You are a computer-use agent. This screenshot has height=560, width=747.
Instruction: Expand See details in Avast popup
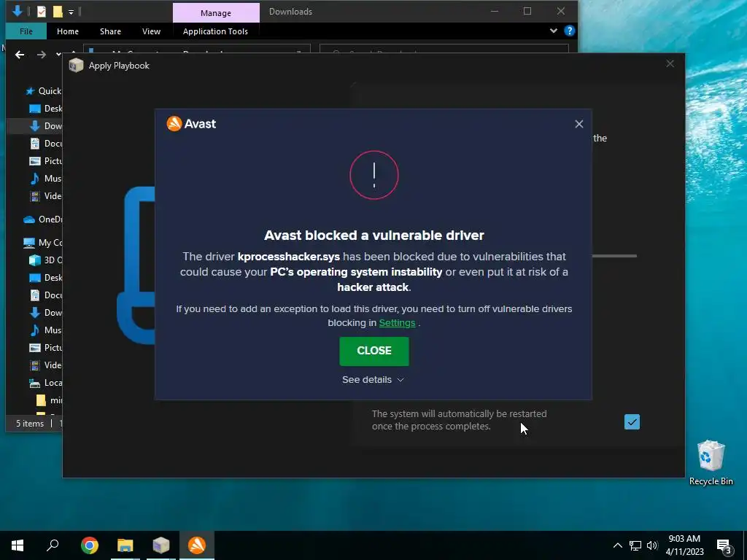coord(373,379)
